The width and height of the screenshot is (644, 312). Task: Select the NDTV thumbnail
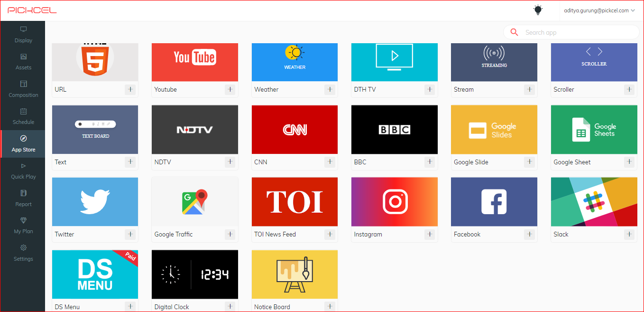tap(195, 130)
